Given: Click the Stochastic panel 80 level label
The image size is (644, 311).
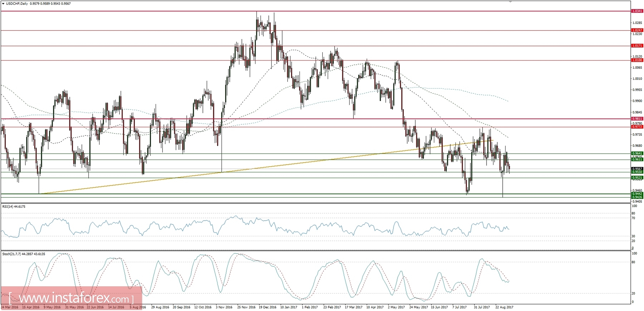Looking at the screenshot, I should coord(634,262).
